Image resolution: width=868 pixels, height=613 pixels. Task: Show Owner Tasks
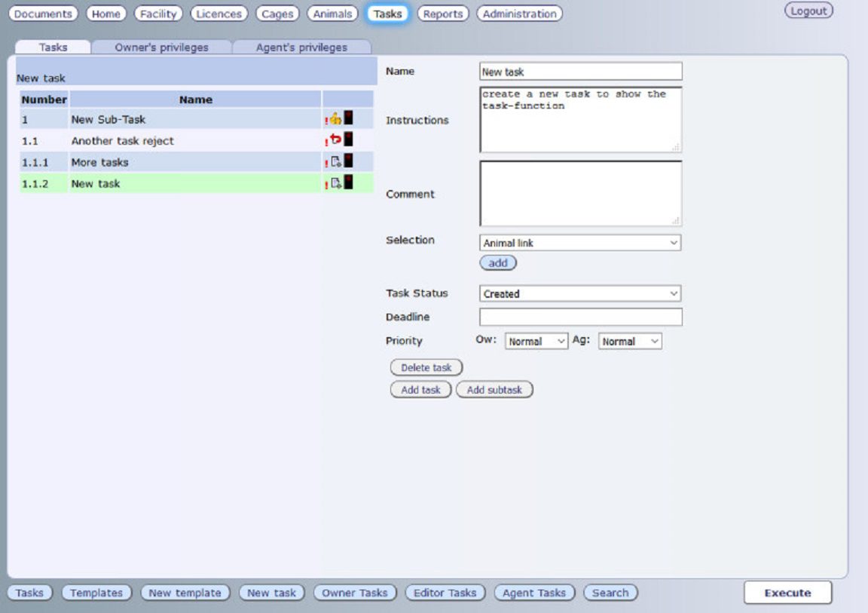click(x=355, y=593)
